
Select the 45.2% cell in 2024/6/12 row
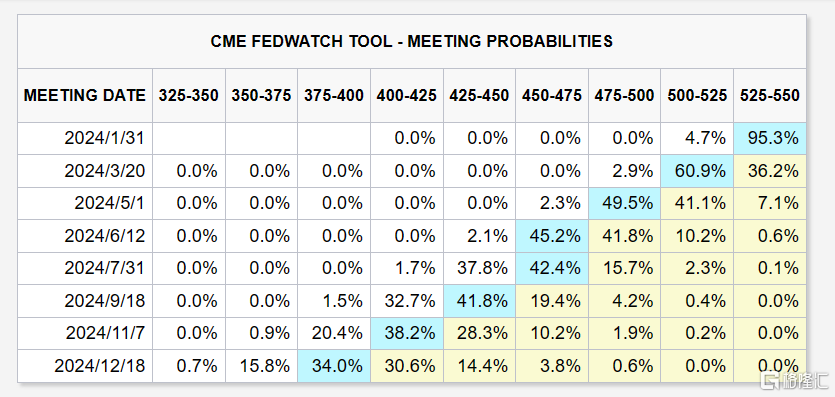click(x=552, y=236)
